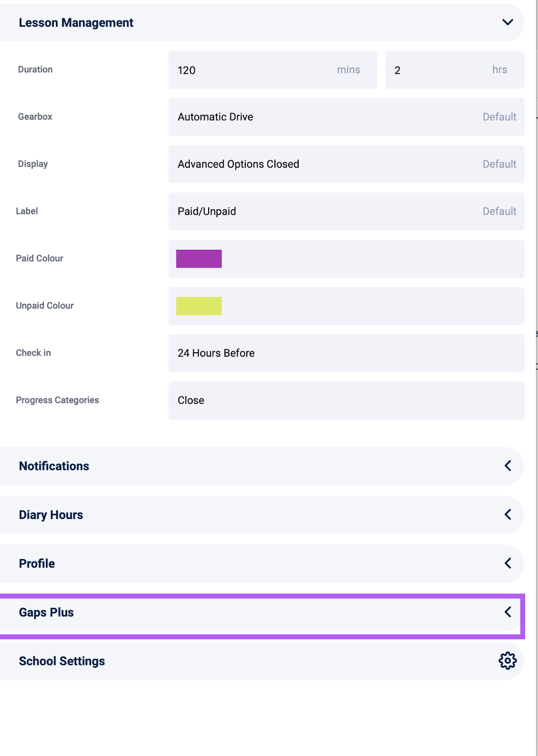The image size is (538, 756).
Task: Edit the duration minutes field
Action: pos(273,70)
